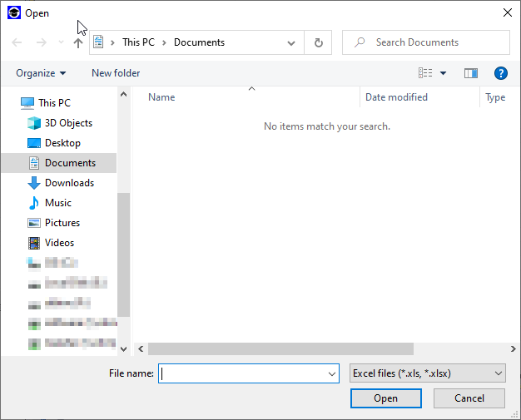Open the Organize menu
The width and height of the screenshot is (521, 420).
coord(41,73)
